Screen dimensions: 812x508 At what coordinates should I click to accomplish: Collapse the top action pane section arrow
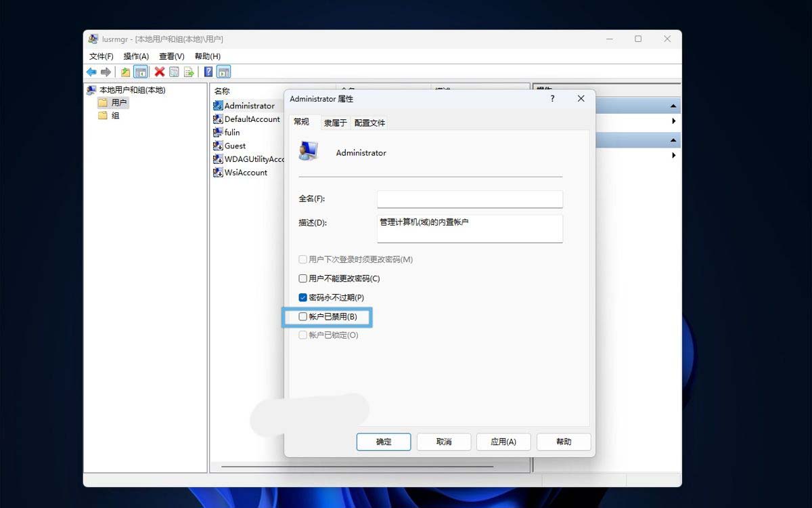(x=673, y=106)
